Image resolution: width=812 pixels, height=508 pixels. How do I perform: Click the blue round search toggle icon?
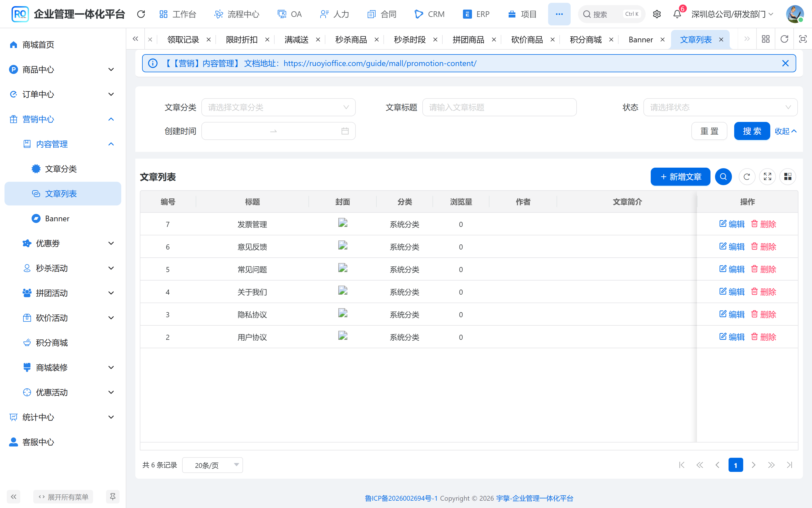(723, 177)
